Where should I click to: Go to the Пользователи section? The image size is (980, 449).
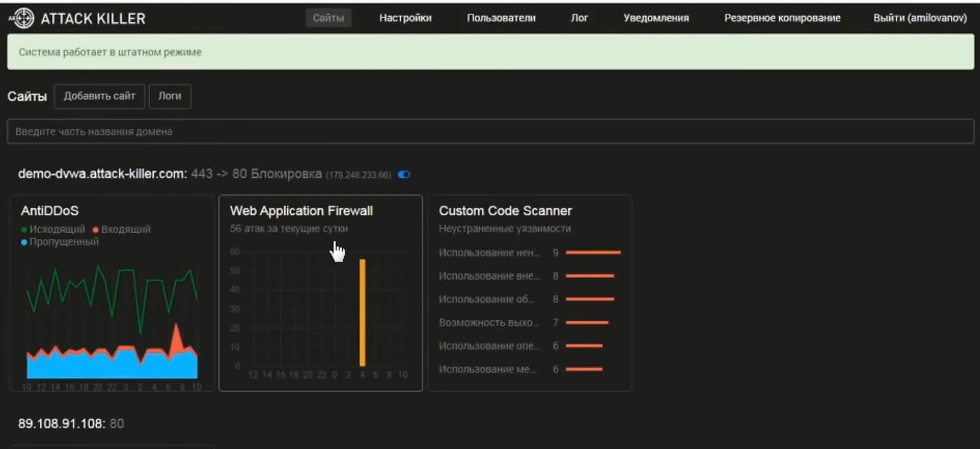(x=501, y=18)
